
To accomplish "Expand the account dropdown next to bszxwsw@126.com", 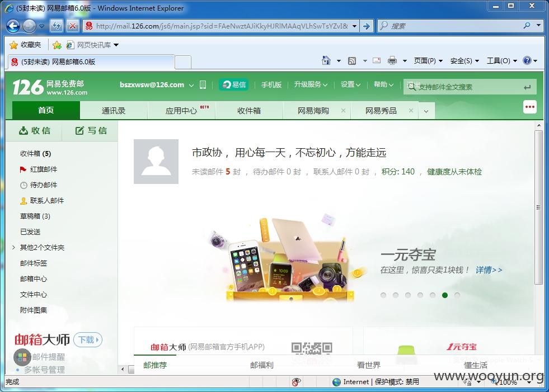I will pyautogui.click(x=191, y=85).
